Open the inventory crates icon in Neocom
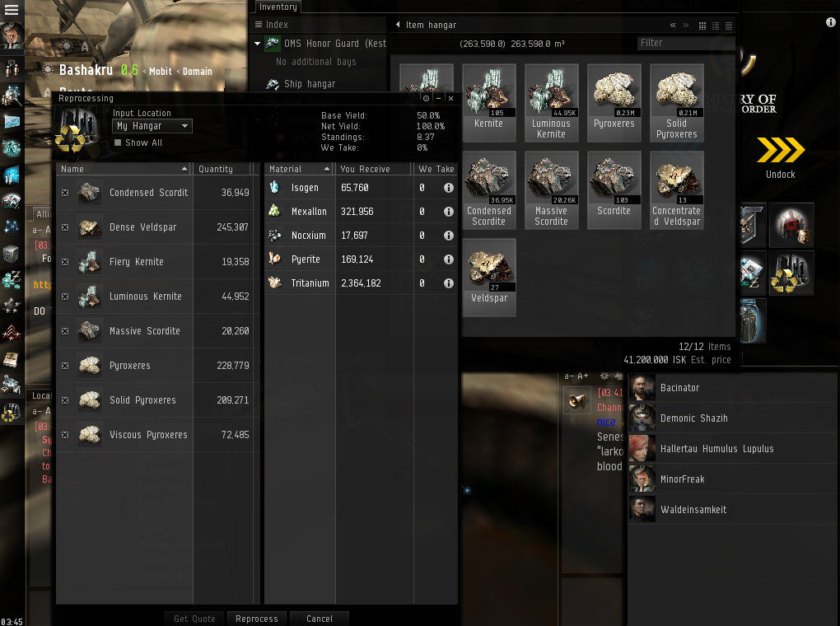 12,385
